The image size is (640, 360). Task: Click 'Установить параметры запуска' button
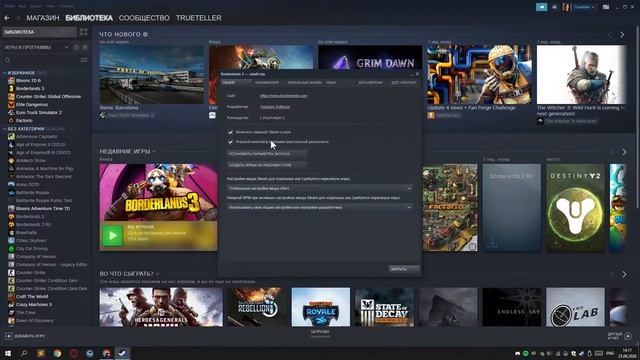click(267, 154)
